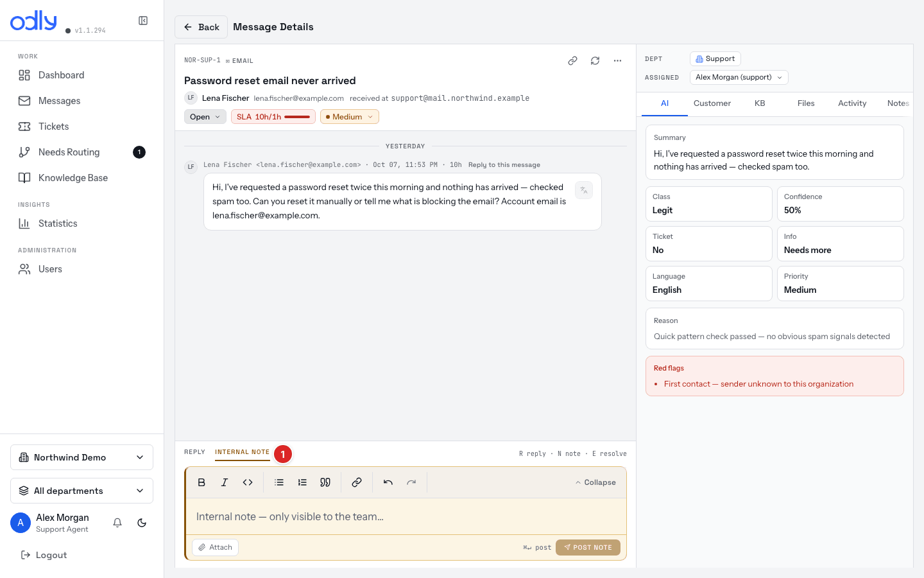Undo the last edit
Viewport: 924px width, 578px height.
click(388, 482)
